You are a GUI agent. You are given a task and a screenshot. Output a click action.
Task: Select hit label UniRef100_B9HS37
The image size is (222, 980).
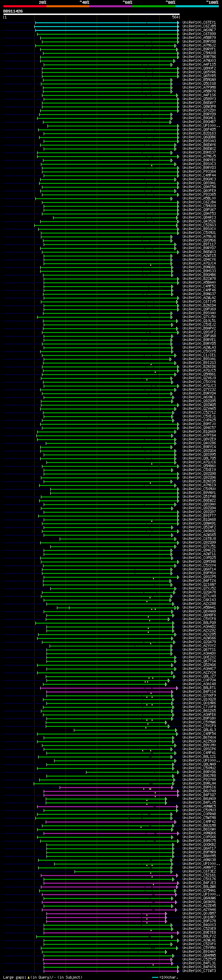pyautogui.click(x=199, y=153)
